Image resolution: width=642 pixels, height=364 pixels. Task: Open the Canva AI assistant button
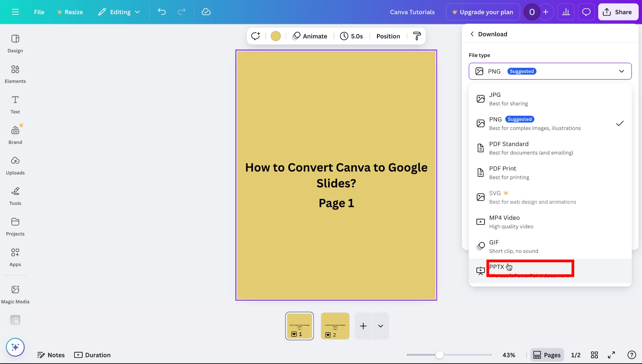pos(15,347)
